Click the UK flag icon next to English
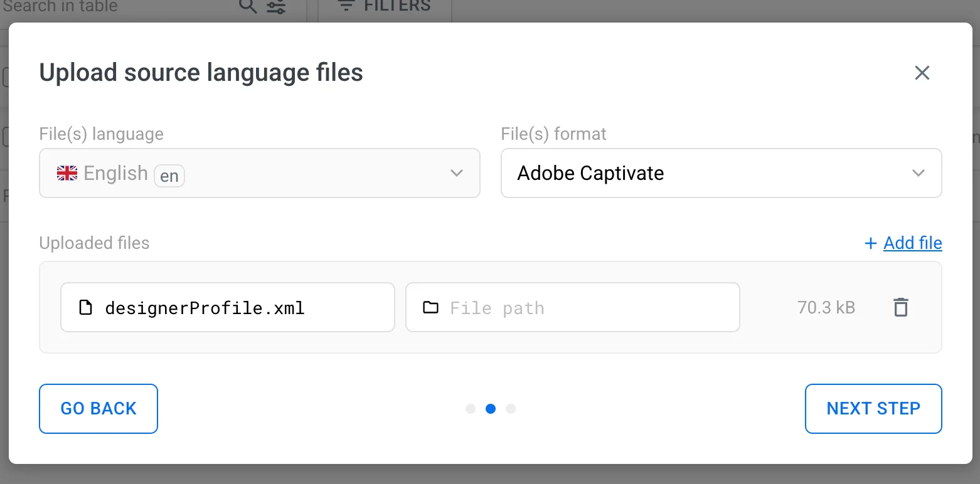The image size is (980, 484). (67, 173)
